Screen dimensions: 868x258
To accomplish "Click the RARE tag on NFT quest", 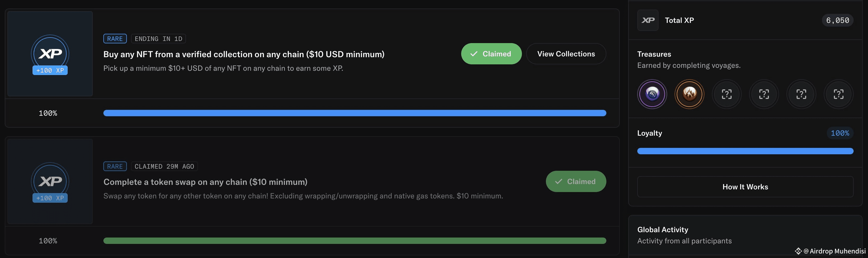I will point(115,39).
